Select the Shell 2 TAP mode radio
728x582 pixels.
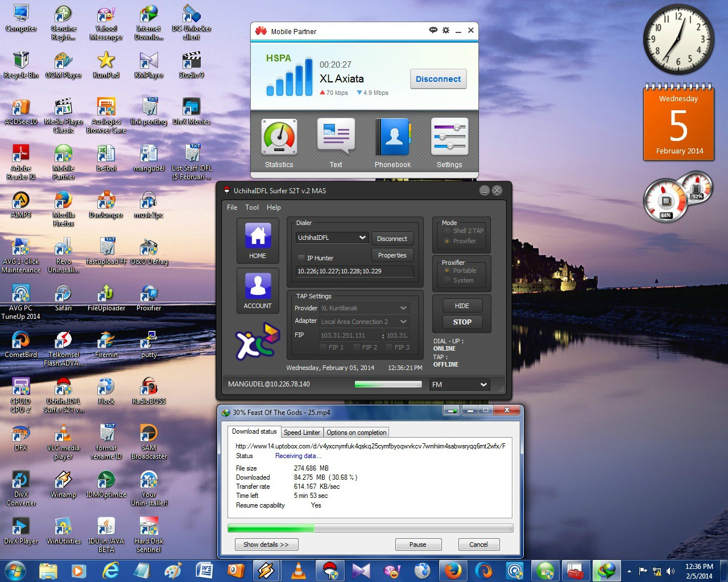(447, 231)
